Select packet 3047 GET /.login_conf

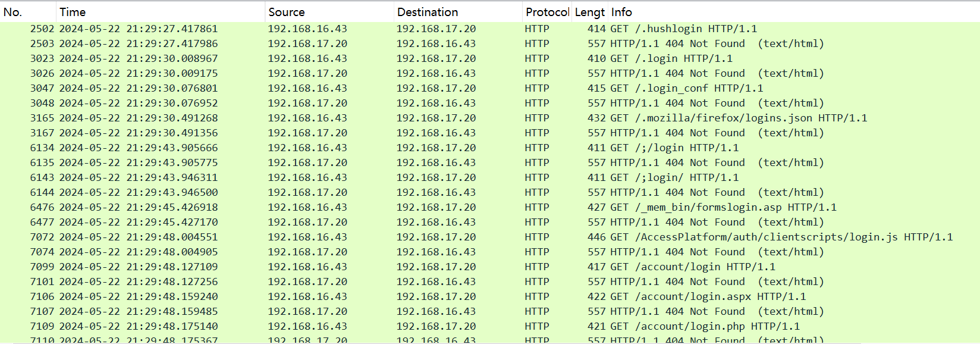tap(686, 88)
